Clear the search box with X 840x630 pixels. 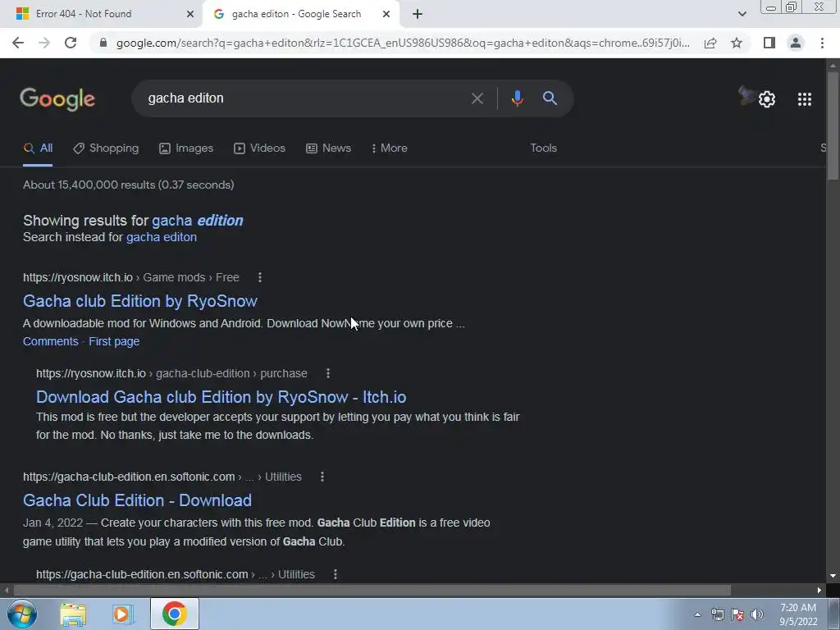click(x=477, y=98)
